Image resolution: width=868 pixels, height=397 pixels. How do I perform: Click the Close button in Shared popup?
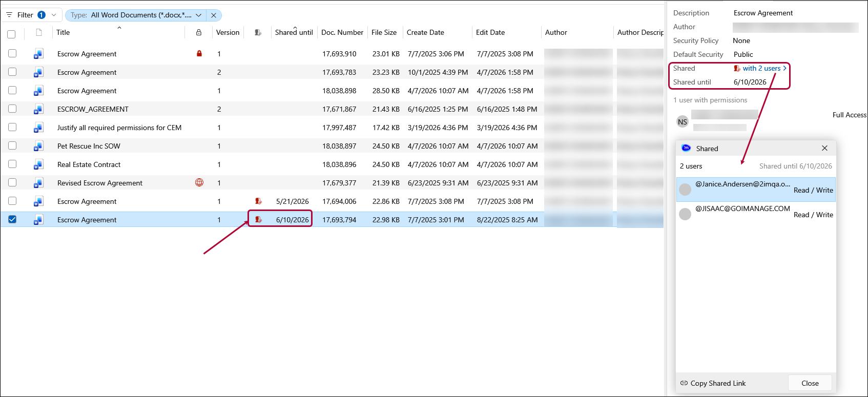point(810,383)
